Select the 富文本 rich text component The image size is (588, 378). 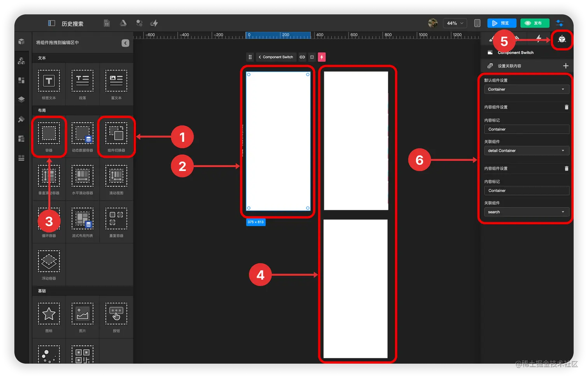116,84
